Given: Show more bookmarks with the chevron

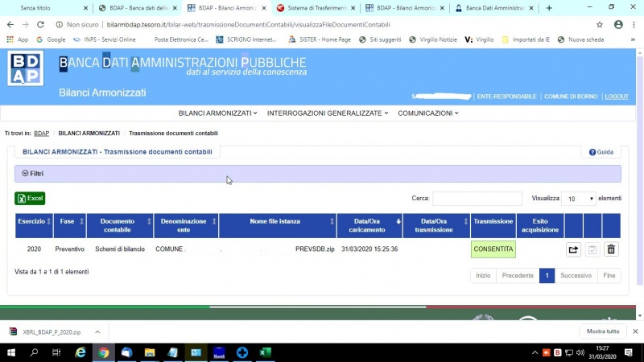Looking at the screenshot, I should (x=633, y=39).
